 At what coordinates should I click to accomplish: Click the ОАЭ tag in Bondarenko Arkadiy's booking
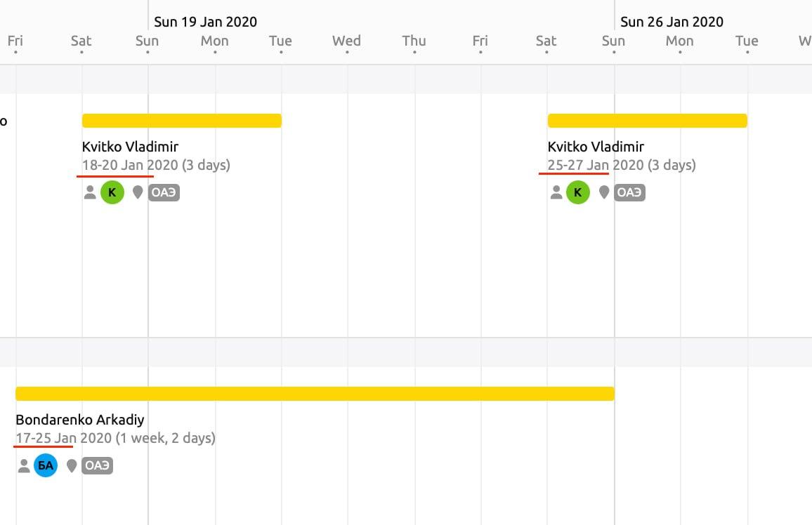click(97, 465)
